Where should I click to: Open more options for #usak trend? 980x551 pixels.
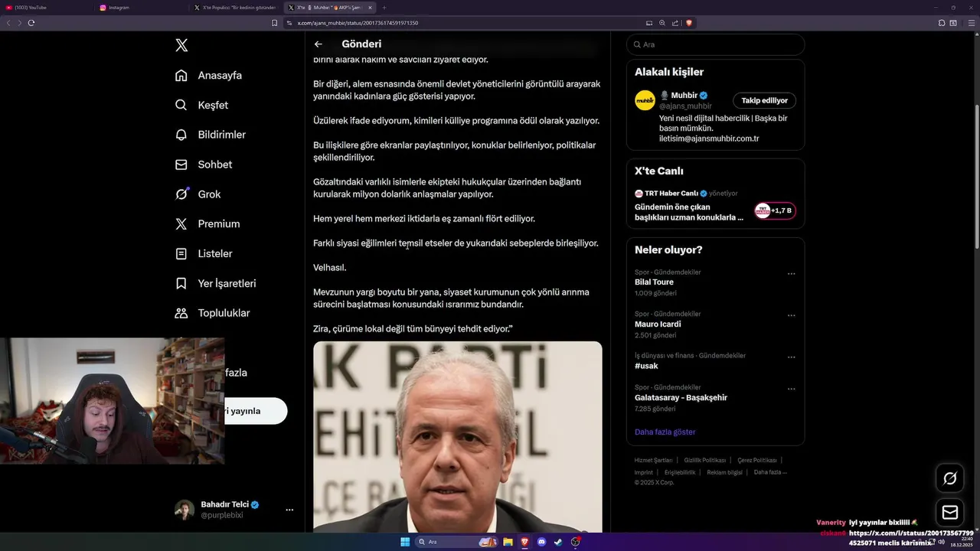tap(791, 357)
